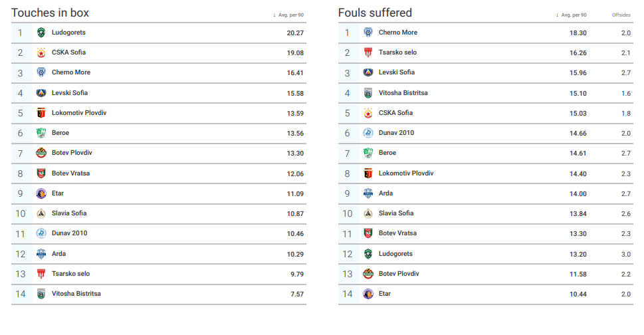The width and height of the screenshot is (644, 335).
Task: Open Ludogorets link in Fouls suffered table
Action: 395,254
